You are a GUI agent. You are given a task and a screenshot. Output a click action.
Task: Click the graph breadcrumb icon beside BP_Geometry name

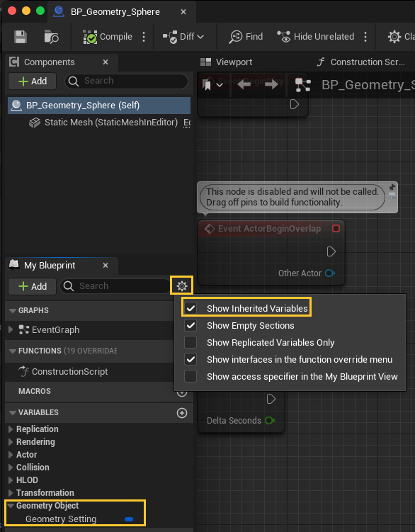click(302, 85)
